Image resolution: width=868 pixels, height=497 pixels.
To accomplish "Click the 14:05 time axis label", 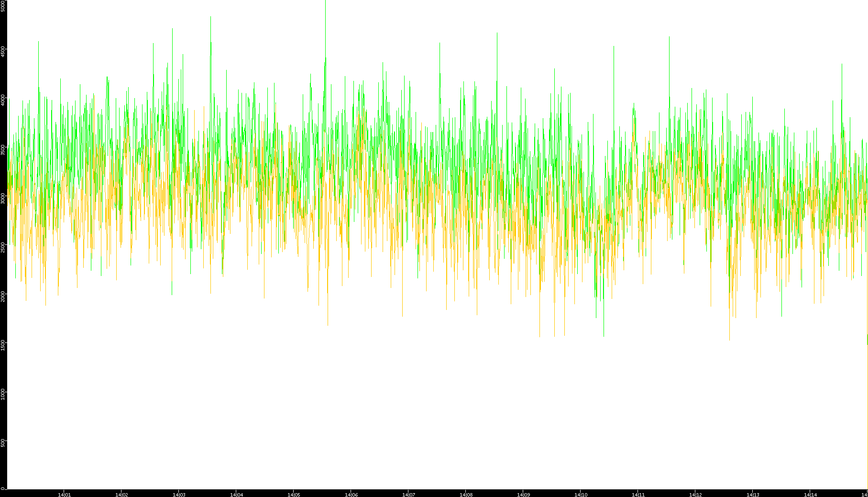I will pyautogui.click(x=294, y=494).
